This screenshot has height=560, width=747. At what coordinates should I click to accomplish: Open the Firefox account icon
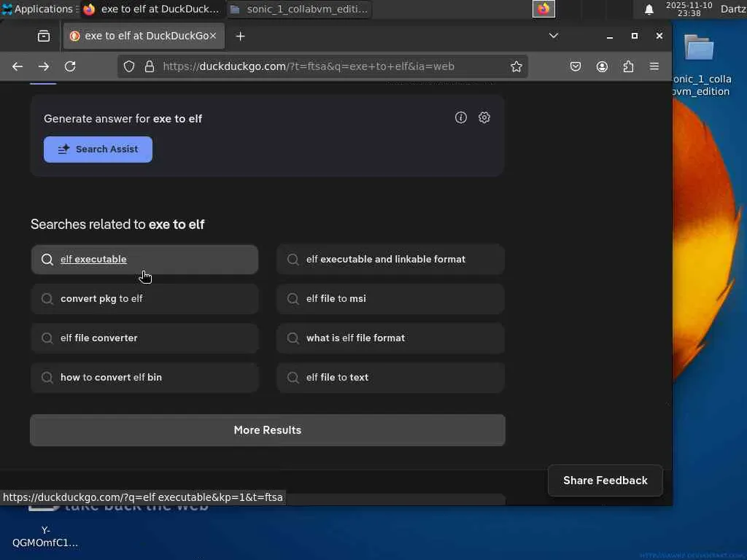(x=602, y=66)
